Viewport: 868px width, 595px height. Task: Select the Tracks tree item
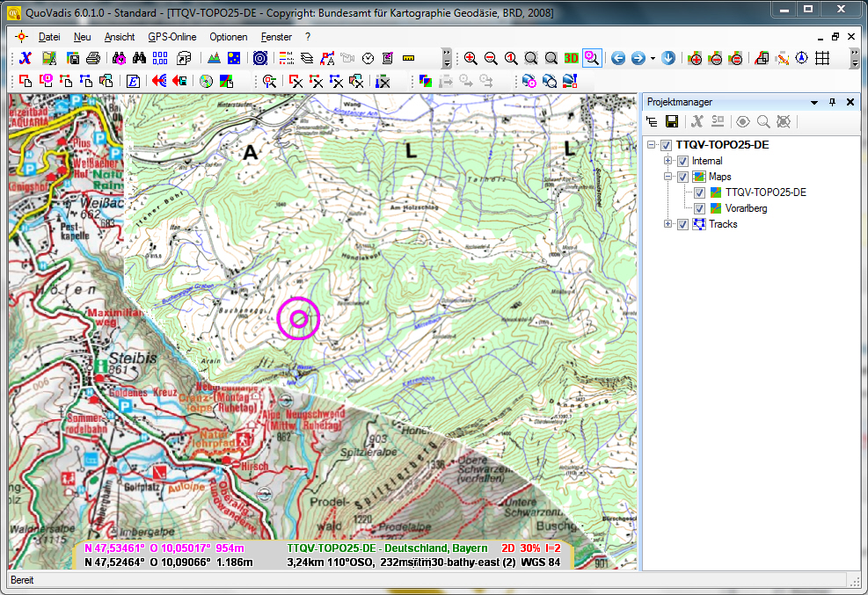pos(723,224)
